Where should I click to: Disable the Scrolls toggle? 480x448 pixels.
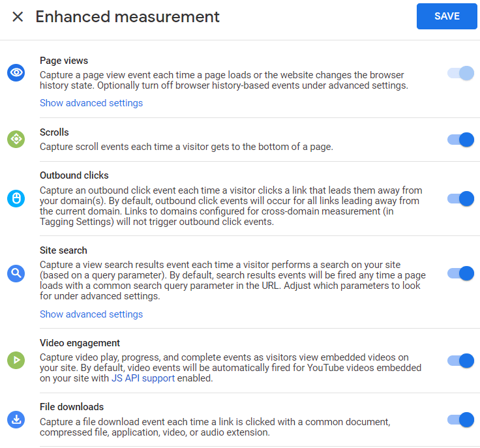460,140
